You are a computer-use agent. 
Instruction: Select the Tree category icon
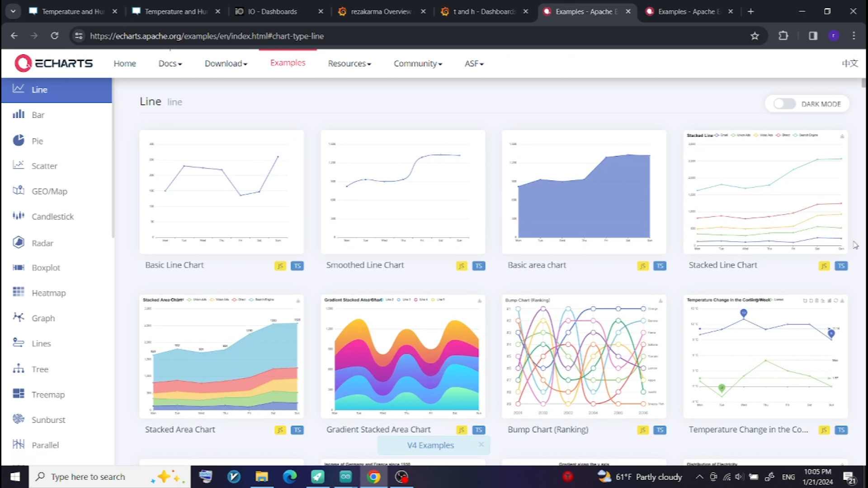(x=18, y=369)
